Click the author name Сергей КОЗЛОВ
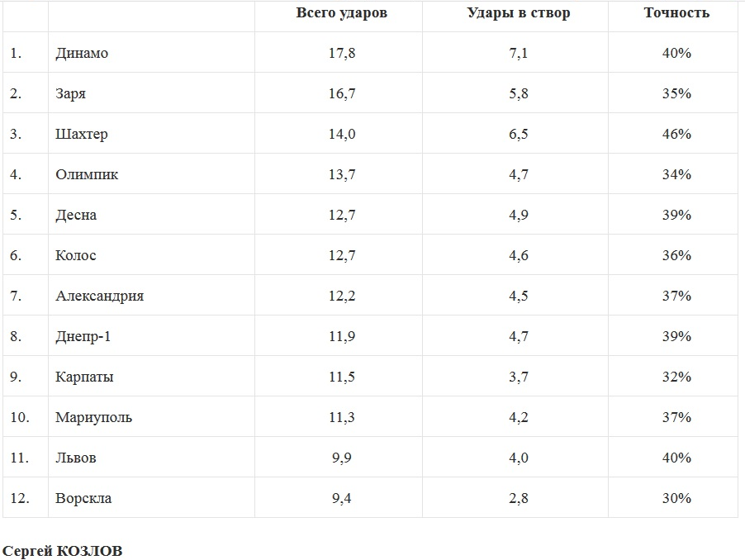Viewport: 745px width, 560px height. [62, 551]
